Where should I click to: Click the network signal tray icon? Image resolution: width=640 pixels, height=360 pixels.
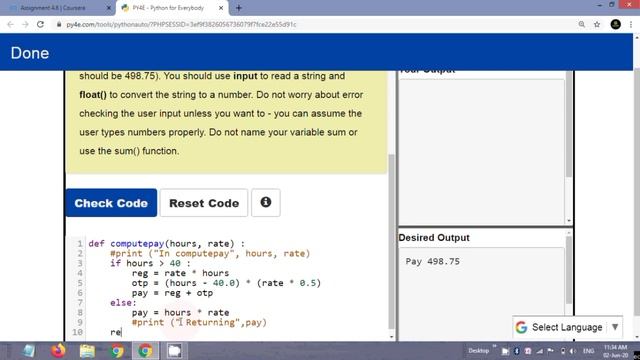tap(540, 351)
